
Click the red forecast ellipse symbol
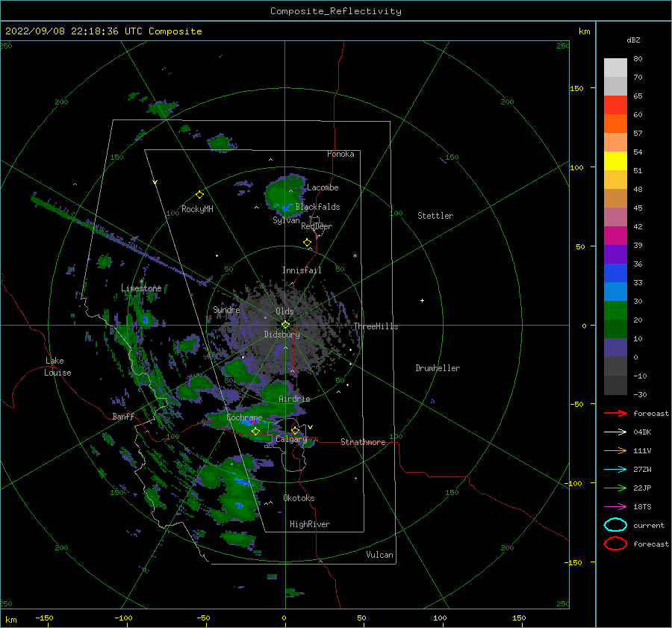[x=615, y=544]
